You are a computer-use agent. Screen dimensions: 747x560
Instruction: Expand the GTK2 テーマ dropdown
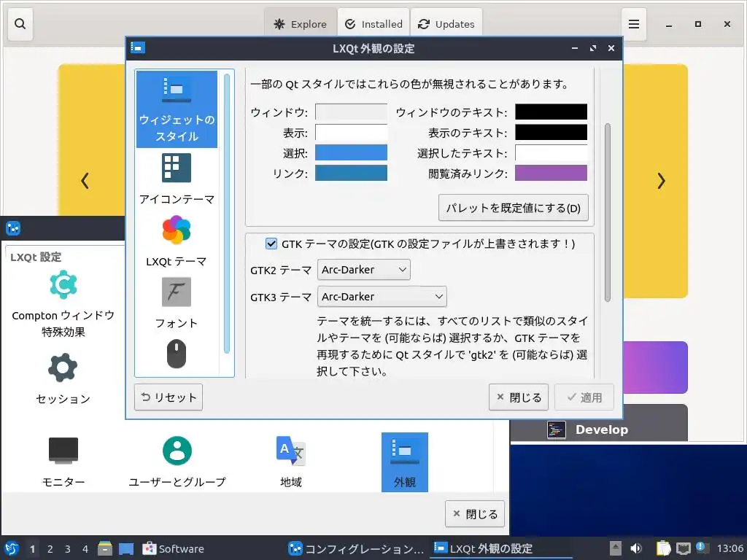pos(363,270)
